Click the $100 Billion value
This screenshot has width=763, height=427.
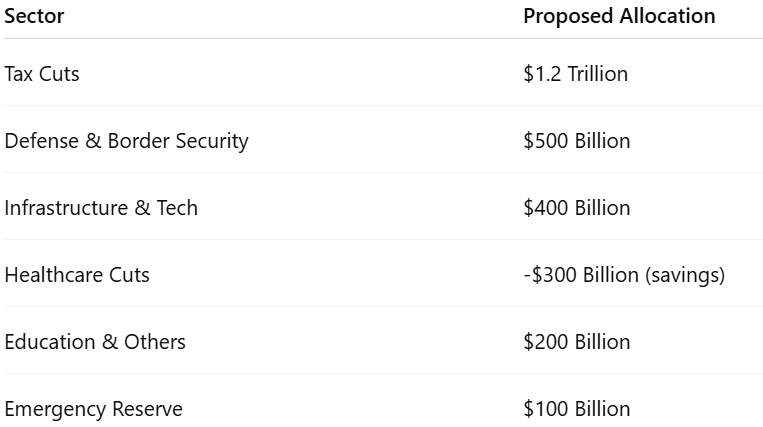577,409
